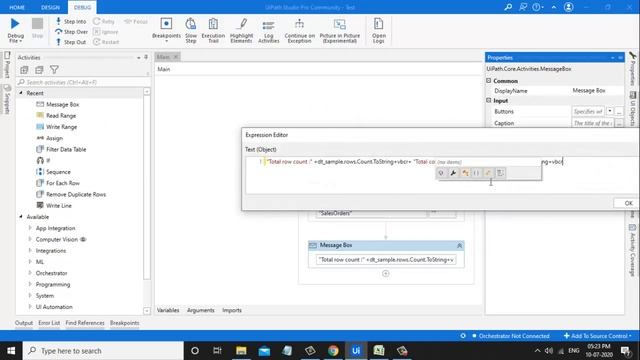Open the Output bottom panel tab
Image resolution: width=640 pixels, height=360 pixels.
24,323
